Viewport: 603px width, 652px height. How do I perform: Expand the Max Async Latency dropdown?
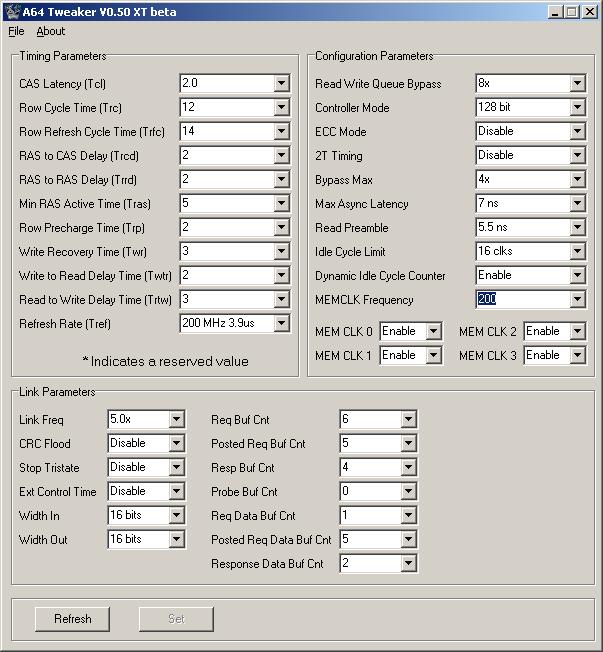577,204
